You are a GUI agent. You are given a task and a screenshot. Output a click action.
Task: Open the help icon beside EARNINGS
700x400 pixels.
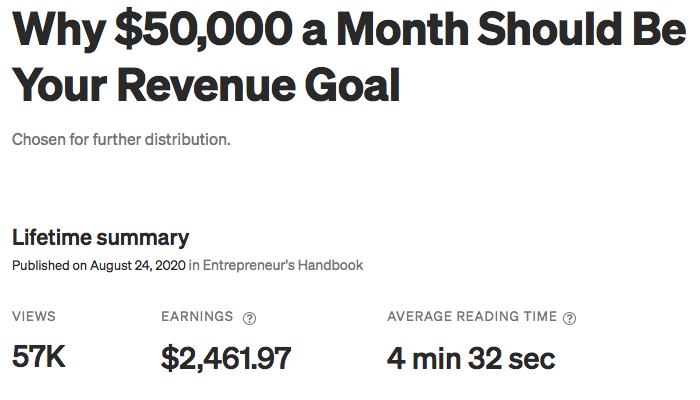pyautogui.click(x=249, y=318)
